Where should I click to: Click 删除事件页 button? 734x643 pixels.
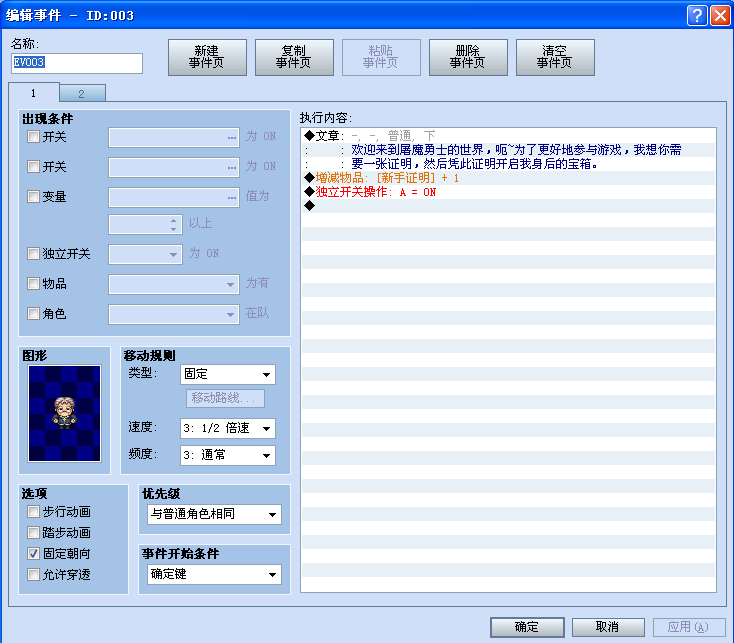tap(468, 57)
